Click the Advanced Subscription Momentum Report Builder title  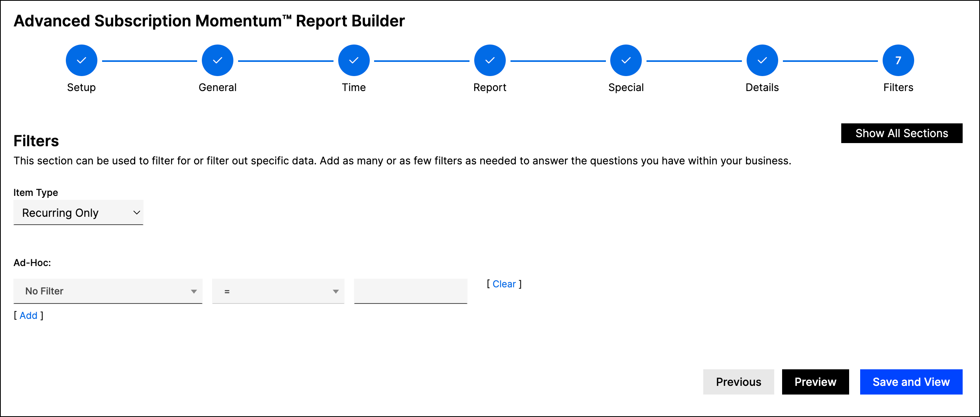pyautogui.click(x=209, y=21)
